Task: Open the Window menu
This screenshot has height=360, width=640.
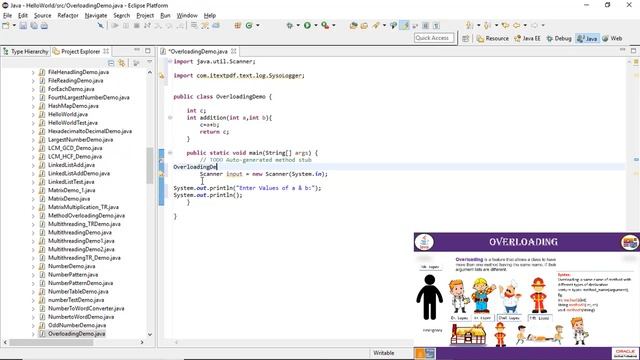Action: click(187, 16)
